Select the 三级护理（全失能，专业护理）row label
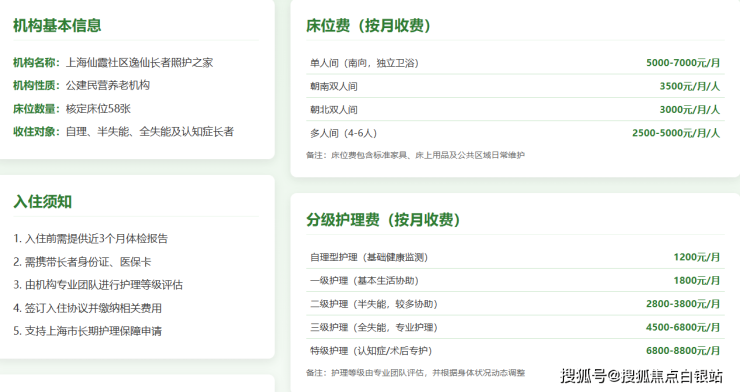The width and height of the screenshot is (740, 392). point(373,327)
